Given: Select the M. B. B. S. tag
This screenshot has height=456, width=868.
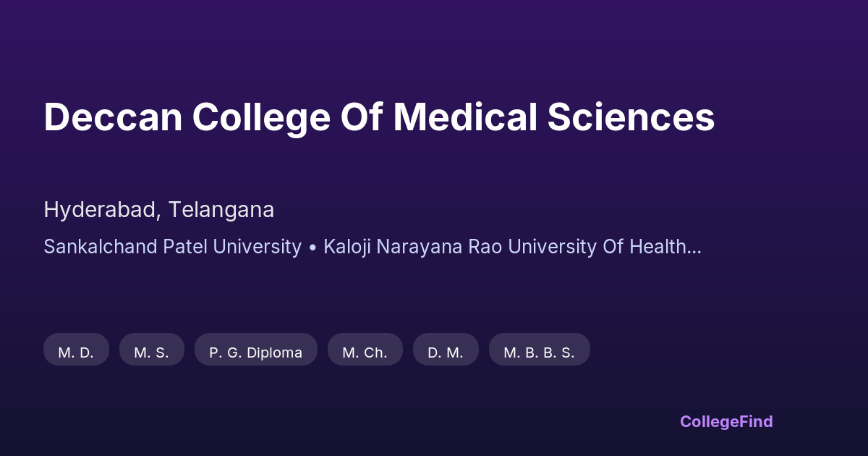Looking at the screenshot, I should coord(539,352).
